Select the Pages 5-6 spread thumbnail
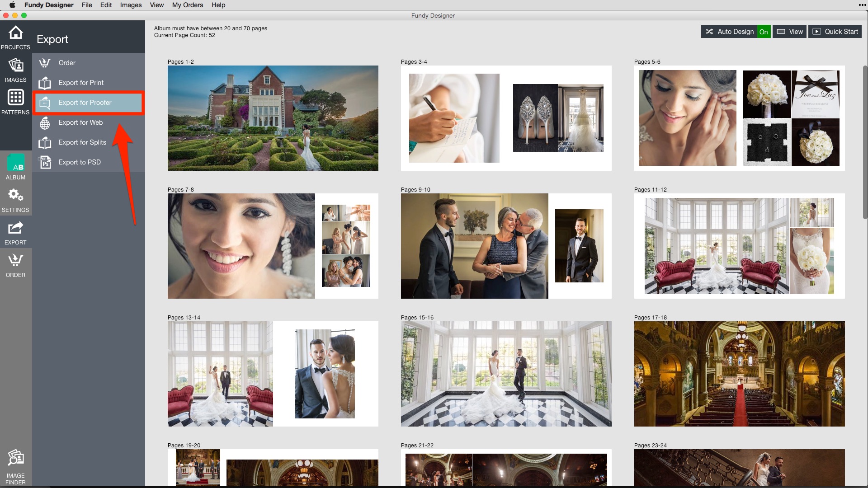This screenshot has height=488, width=868. pyautogui.click(x=740, y=118)
